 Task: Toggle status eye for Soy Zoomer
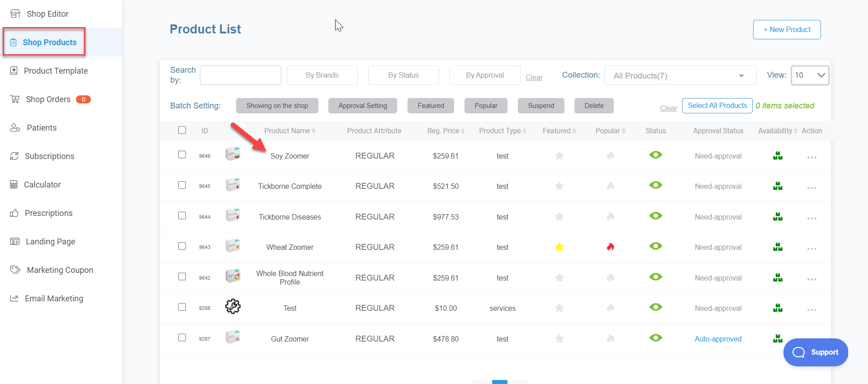pyautogui.click(x=655, y=155)
